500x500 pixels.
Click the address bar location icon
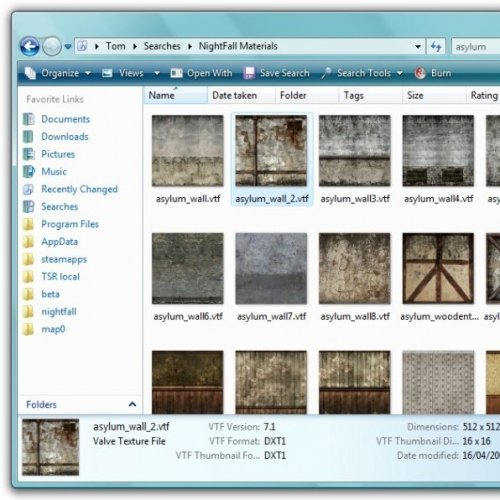(82, 46)
